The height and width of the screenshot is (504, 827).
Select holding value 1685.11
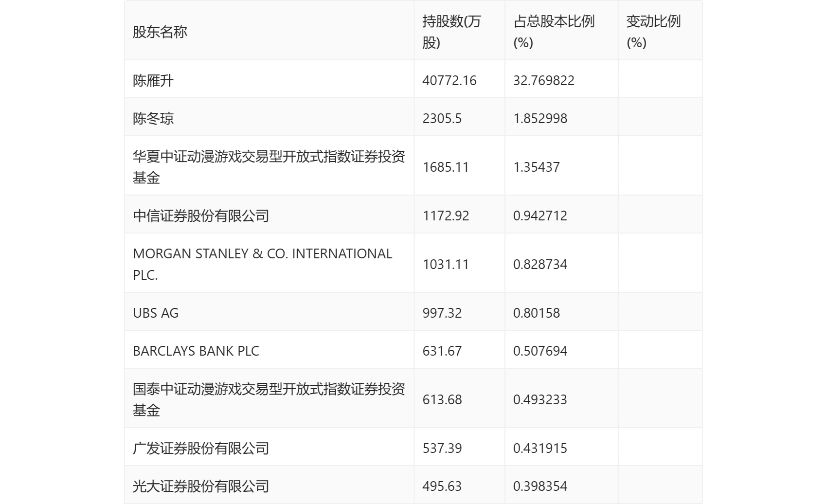[x=446, y=167]
